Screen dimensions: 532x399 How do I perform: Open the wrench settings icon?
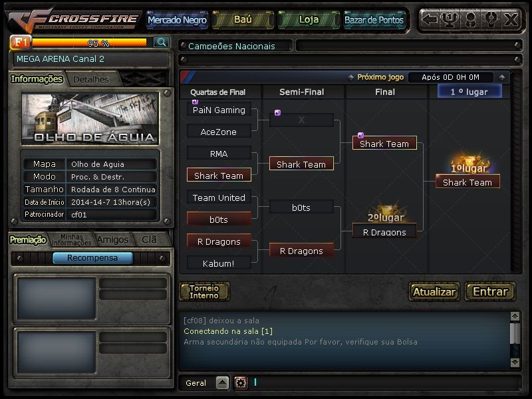click(x=491, y=19)
